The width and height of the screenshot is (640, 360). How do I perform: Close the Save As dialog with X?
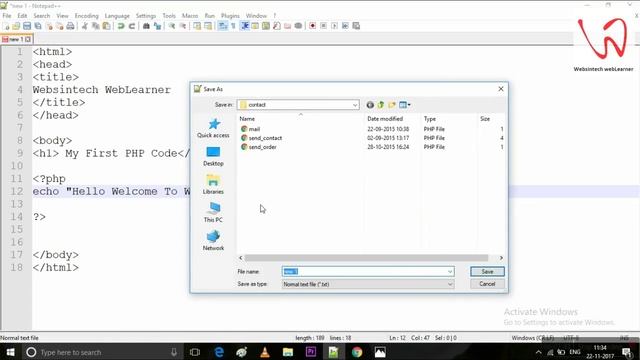pos(501,89)
